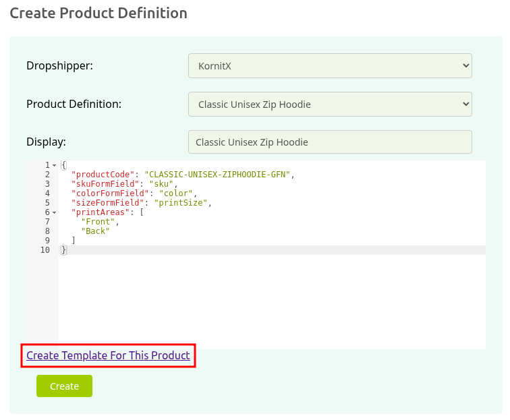This screenshot has width=510, height=420.
Task: Click the closing brace on line 10
Action: click(x=63, y=249)
